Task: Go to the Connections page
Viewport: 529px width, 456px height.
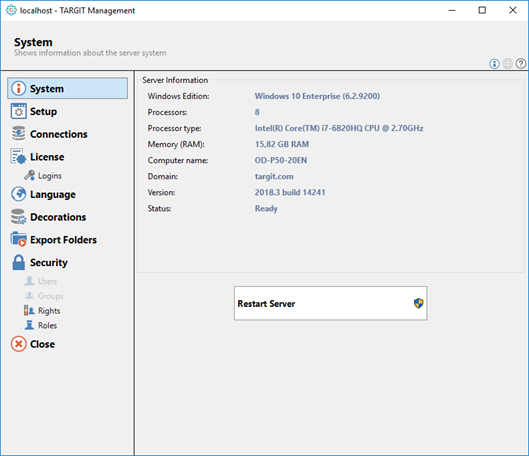Action: click(x=58, y=134)
